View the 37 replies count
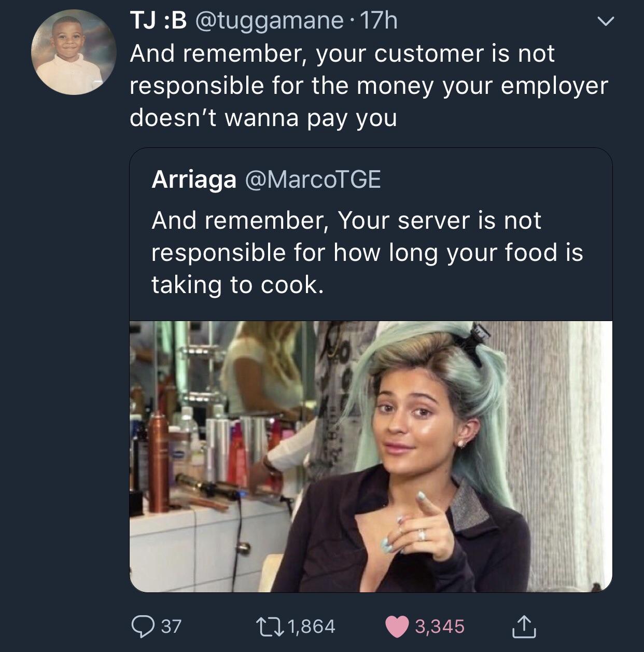This screenshot has width=644, height=652. coord(171,626)
